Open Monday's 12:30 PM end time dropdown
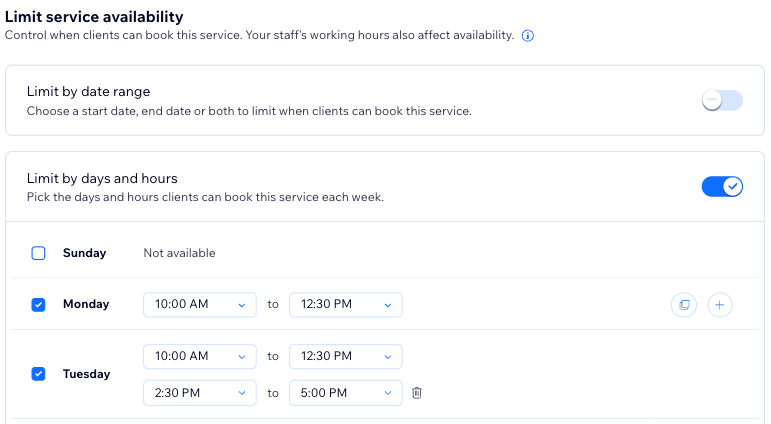Screen dimensions: 771x424 (x=346, y=304)
